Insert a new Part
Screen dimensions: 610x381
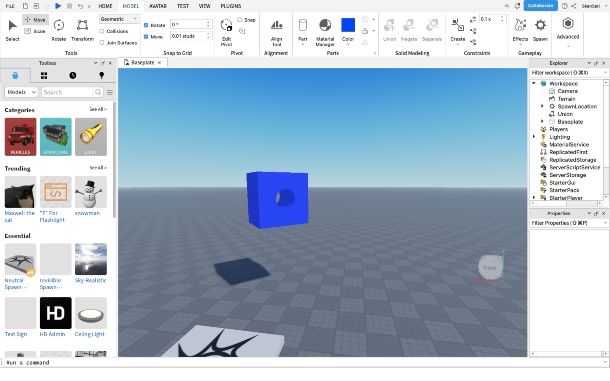point(303,31)
